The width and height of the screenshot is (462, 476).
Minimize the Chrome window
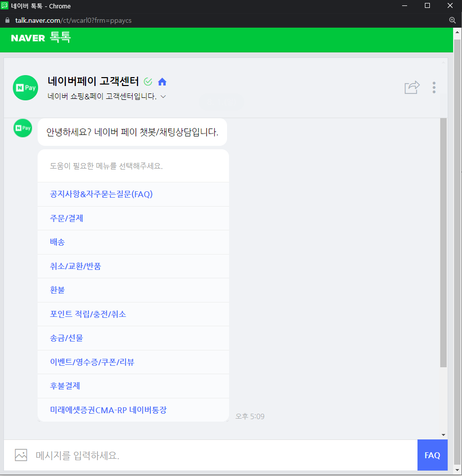pos(405,6)
